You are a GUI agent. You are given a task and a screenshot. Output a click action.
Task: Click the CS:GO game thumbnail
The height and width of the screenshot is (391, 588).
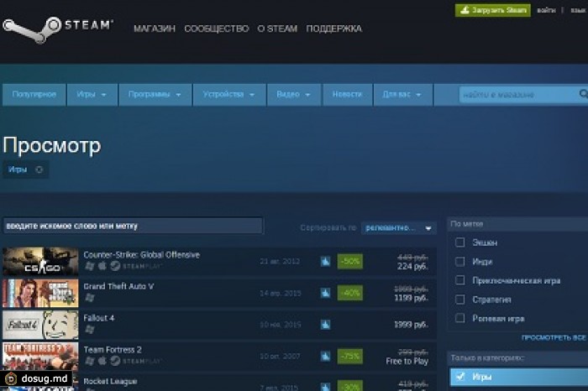(40, 262)
